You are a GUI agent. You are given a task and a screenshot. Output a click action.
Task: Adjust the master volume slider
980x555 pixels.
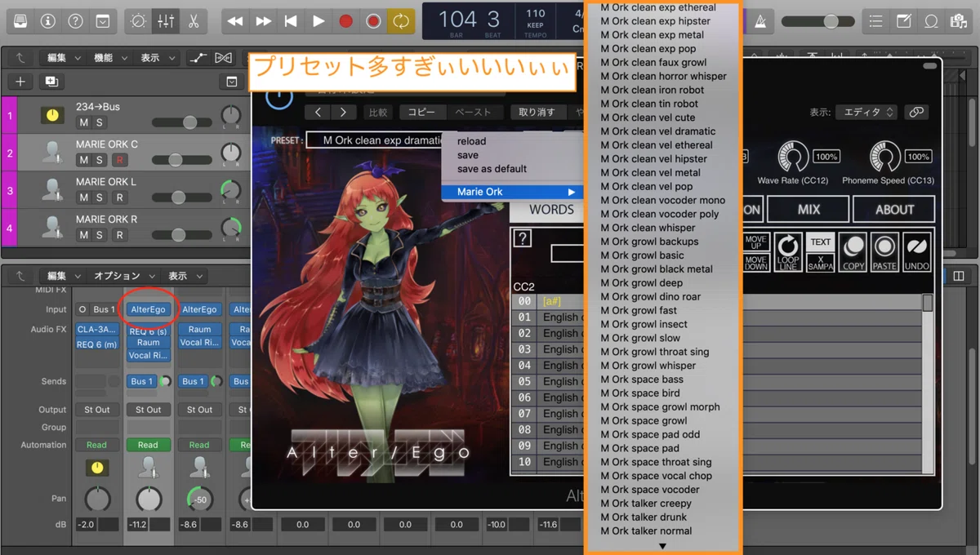817,22
